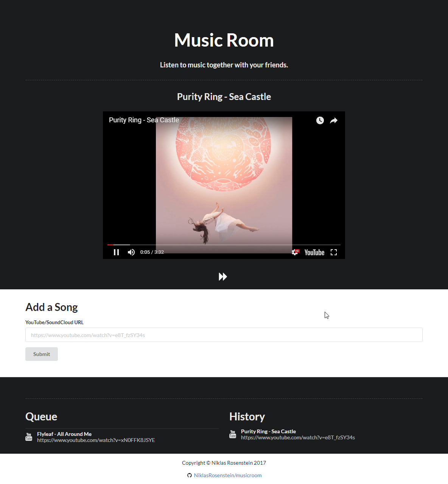
Task: Click the Music Room heading
Action: [224, 40]
